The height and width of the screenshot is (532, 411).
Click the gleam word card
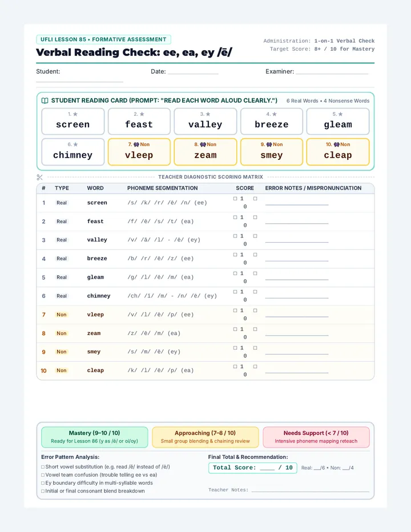pyautogui.click(x=338, y=122)
